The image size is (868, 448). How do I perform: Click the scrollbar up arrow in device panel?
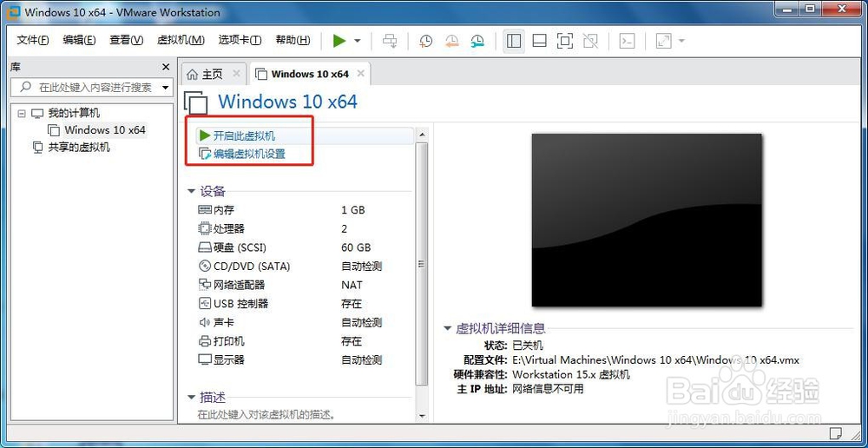(x=422, y=135)
